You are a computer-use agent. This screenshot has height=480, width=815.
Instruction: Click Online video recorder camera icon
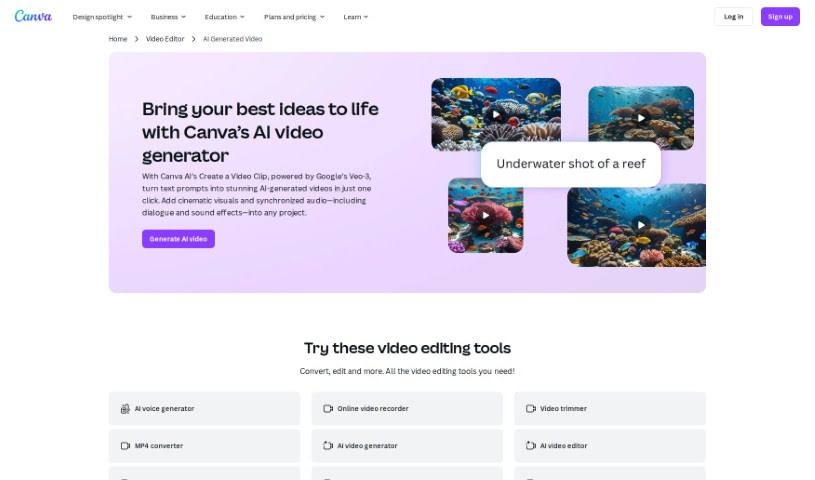pyautogui.click(x=328, y=409)
